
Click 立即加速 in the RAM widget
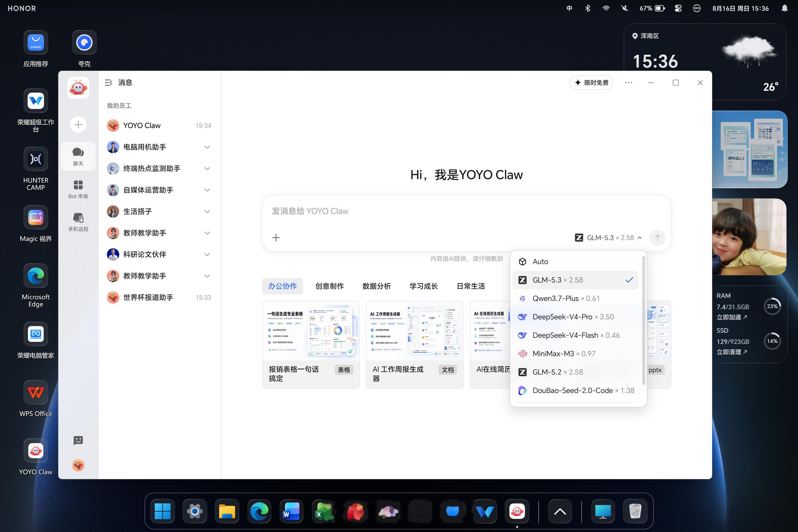click(x=731, y=317)
